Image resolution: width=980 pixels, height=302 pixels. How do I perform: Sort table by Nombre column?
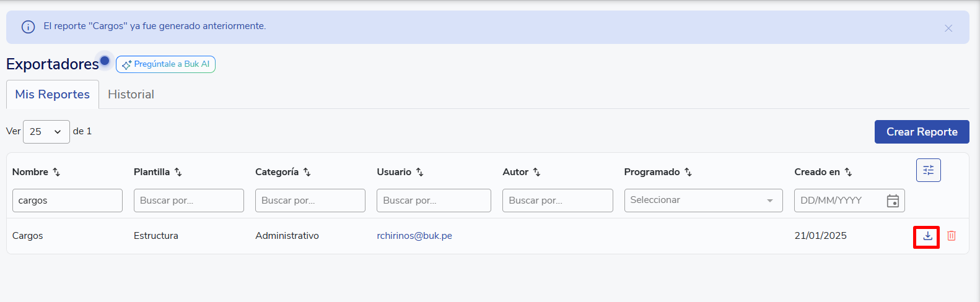[x=56, y=172]
